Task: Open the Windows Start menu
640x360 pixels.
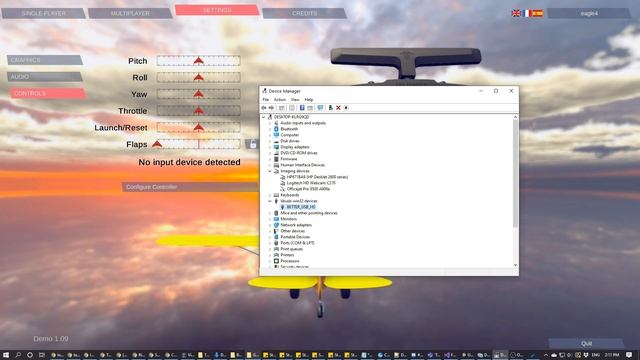Action: 6,355
